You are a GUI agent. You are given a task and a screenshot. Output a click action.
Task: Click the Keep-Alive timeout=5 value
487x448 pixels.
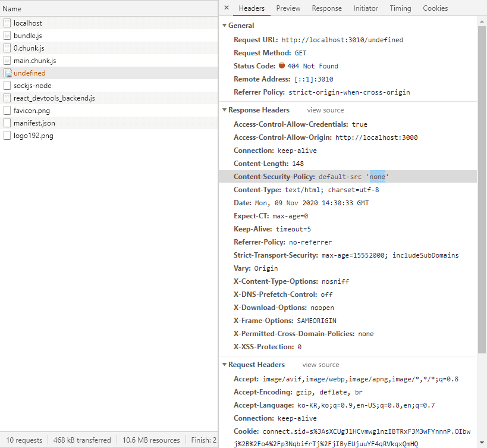coord(293,229)
